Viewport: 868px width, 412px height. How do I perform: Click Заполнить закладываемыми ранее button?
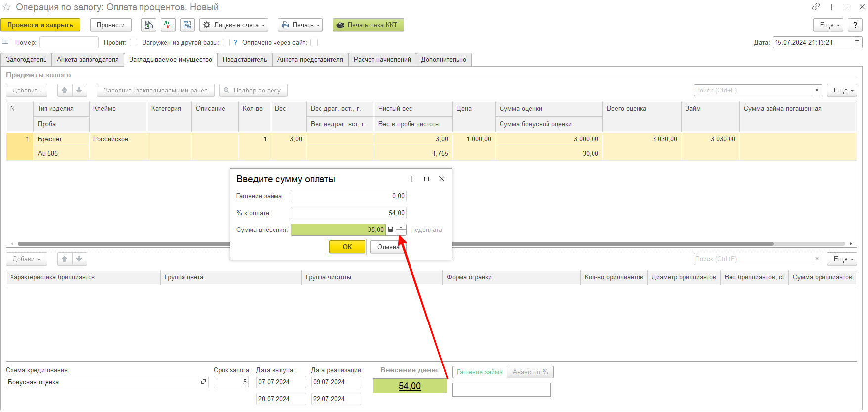(x=156, y=90)
